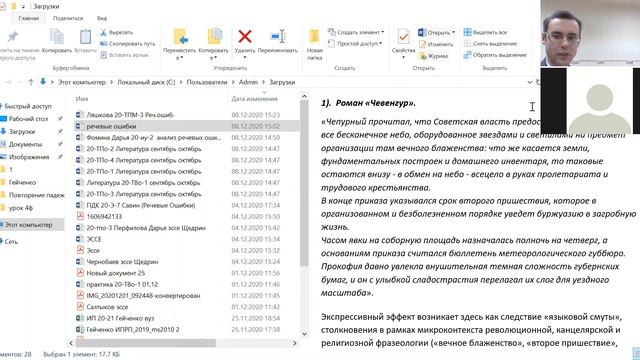The width and height of the screenshot is (640, 360).
Task: Click the speaker's webcam video thumbnail
Action: pos(590,33)
